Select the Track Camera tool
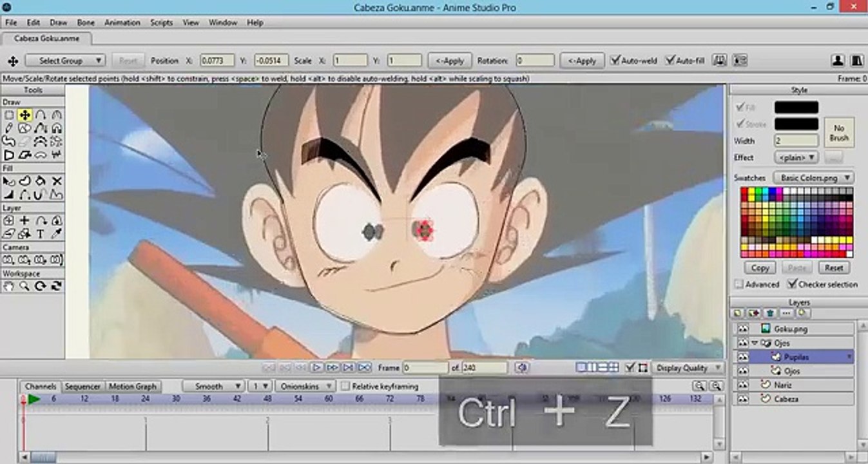Viewport: 868px width, 464px height. pos(9,260)
